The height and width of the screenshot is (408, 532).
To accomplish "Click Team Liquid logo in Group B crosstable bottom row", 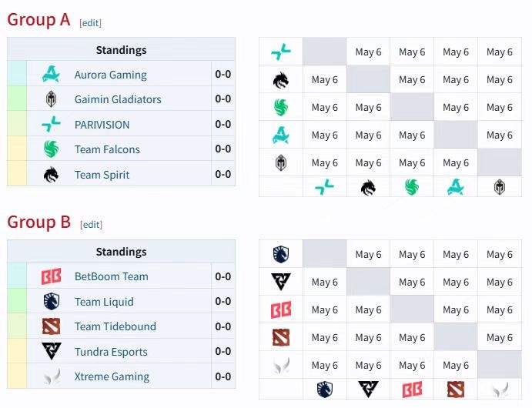I will tap(325, 390).
